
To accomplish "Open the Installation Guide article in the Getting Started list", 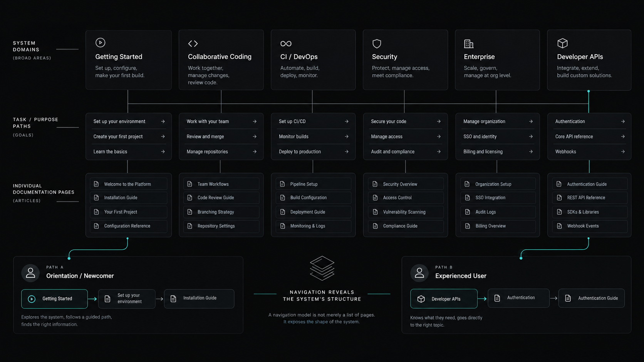I will (x=129, y=198).
